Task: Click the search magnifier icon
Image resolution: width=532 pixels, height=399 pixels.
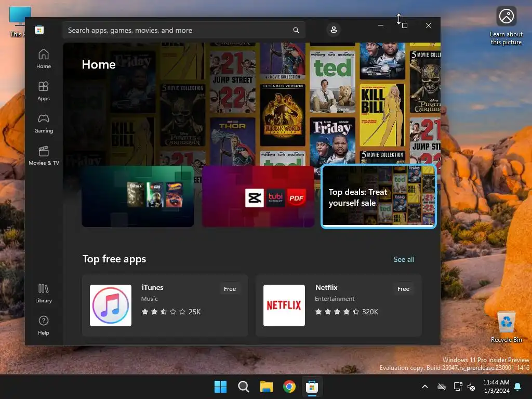Action: click(x=296, y=30)
